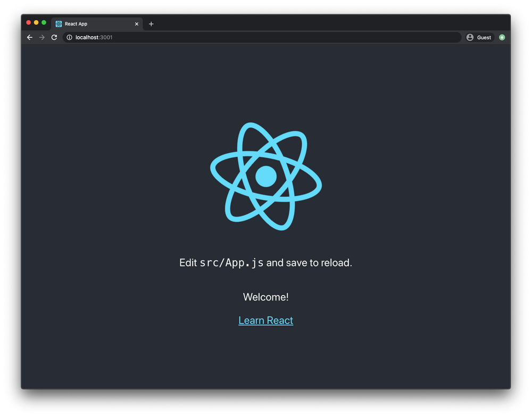Click the Edit and save to reload sentence
Viewport: 532px width, 417px height.
(266, 262)
